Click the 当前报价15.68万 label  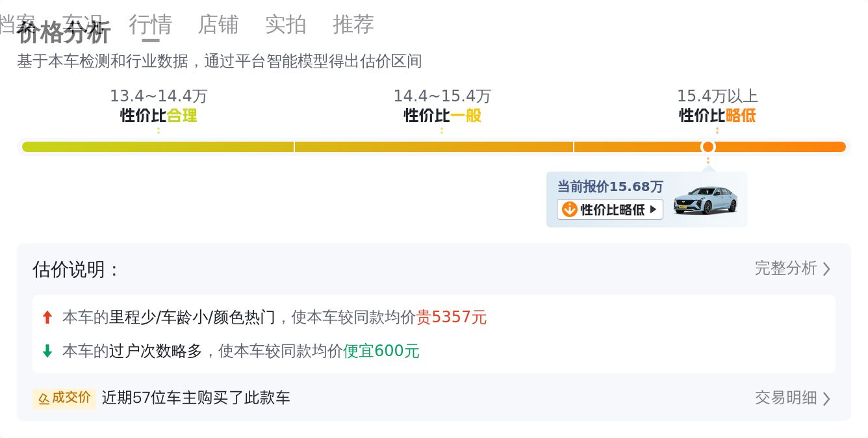pyautogui.click(x=610, y=187)
